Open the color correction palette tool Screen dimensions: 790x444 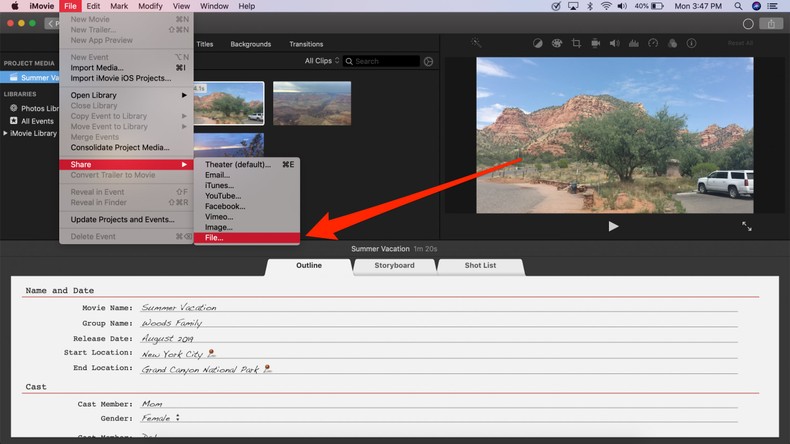(556, 43)
